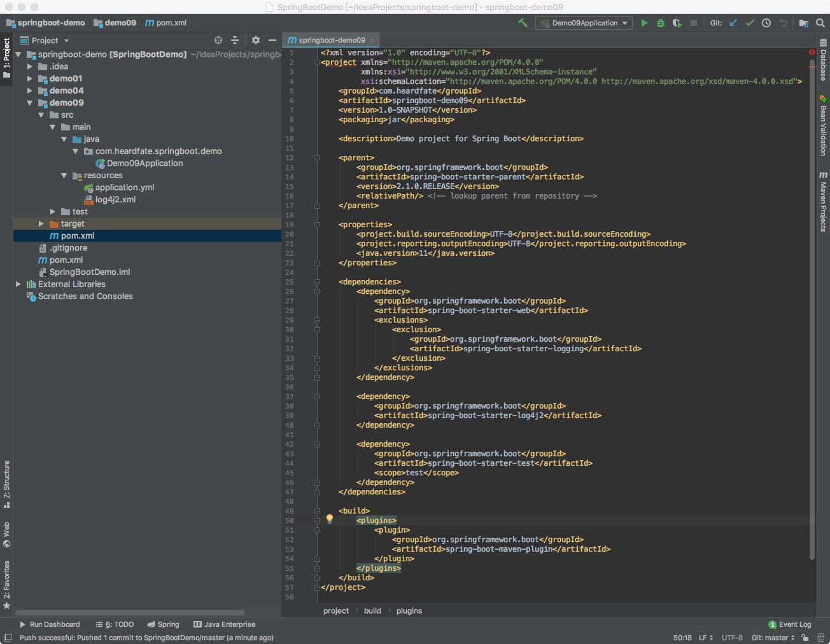The height and width of the screenshot is (644, 830).
Task: Expand the test folder
Action: [x=52, y=212]
